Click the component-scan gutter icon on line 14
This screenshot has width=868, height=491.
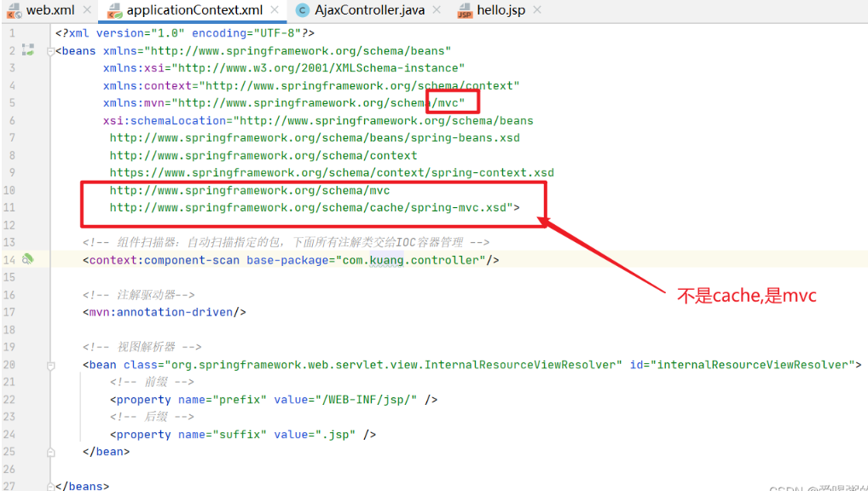27,259
